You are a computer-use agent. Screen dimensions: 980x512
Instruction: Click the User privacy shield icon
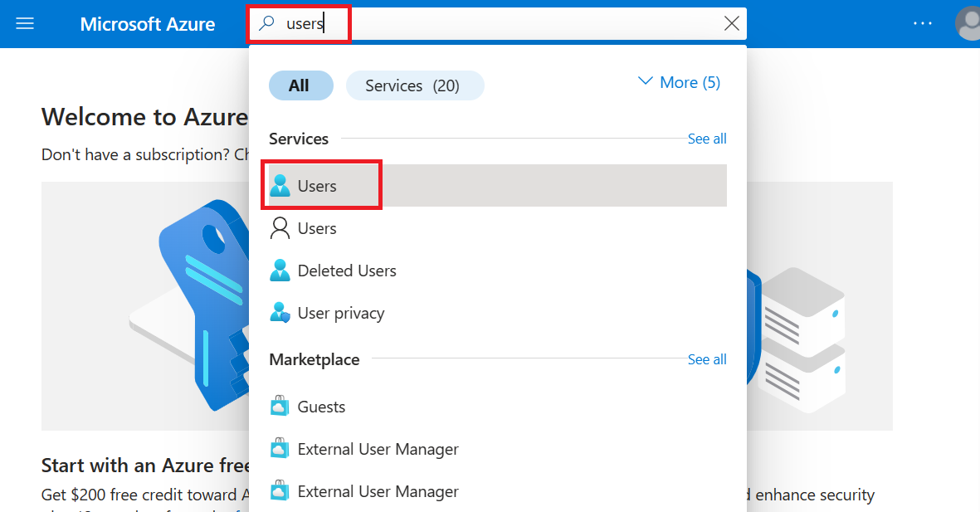pos(280,312)
